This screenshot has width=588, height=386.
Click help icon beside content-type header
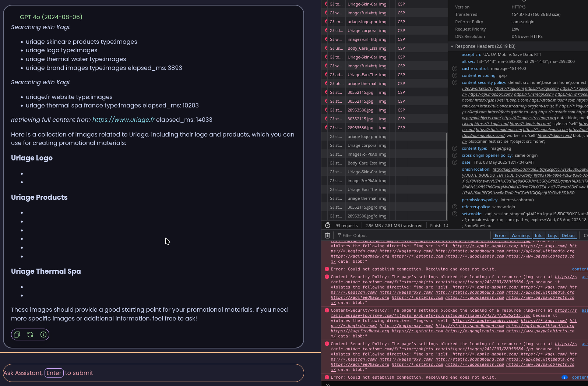click(x=454, y=148)
